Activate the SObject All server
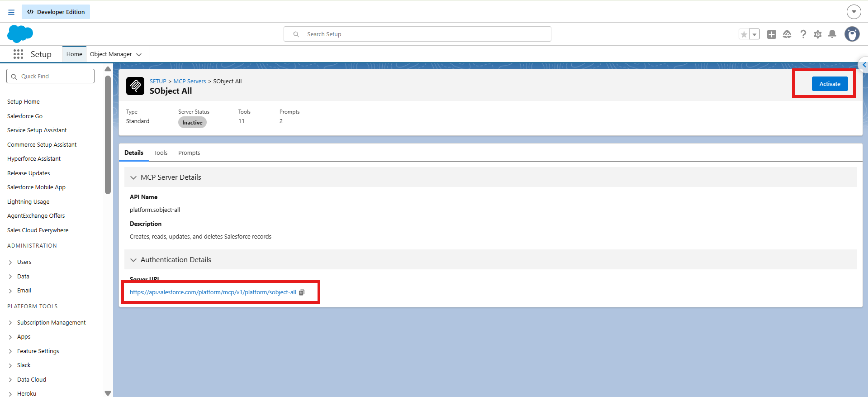This screenshot has width=868, height=397. pos(830,84)
